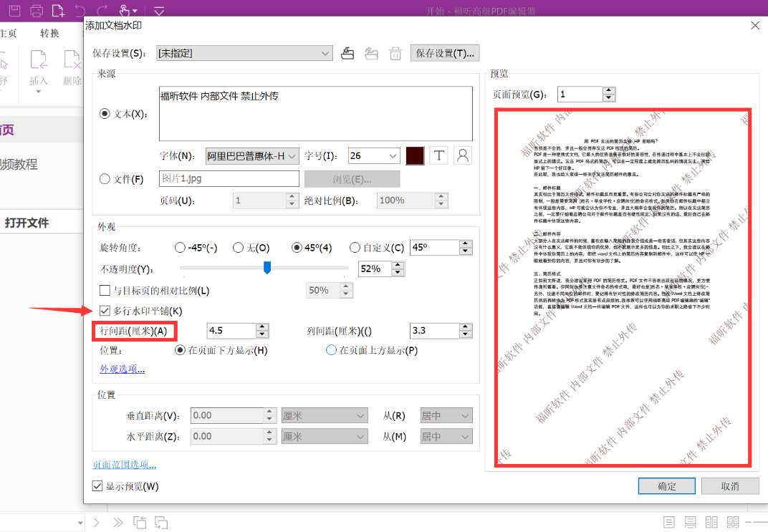
Task: Select the File source radio button
Action: 105,179
